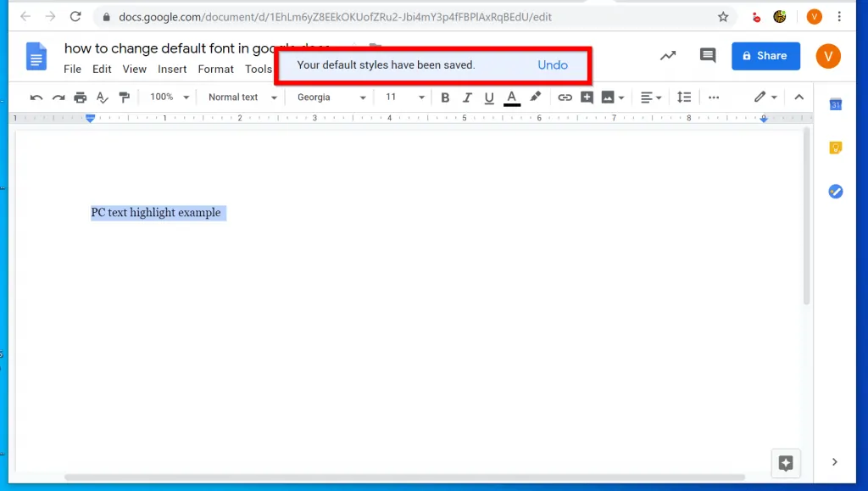
Task: Toggle underline formatting
Action: (x=489, y=97)
